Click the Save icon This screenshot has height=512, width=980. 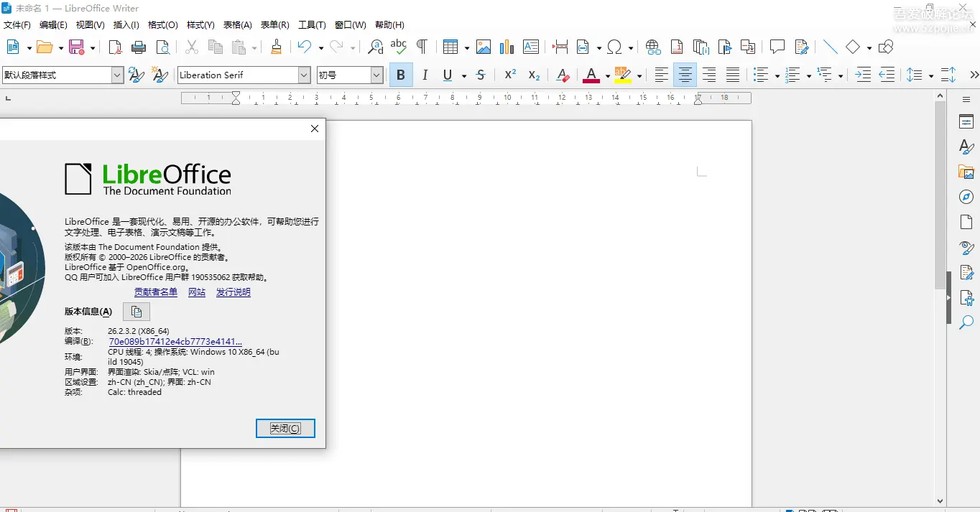[x=76, y=47]
